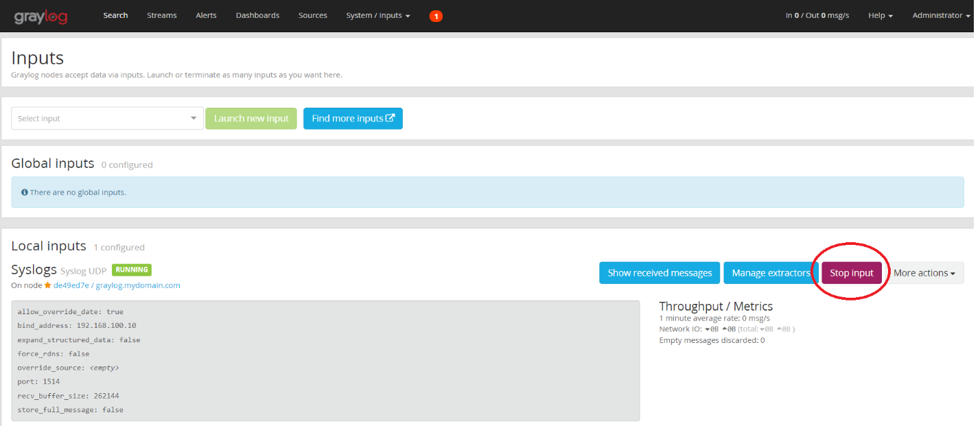Open the Select input dropdown
This screenshot has width=980, height=426.
108,118
